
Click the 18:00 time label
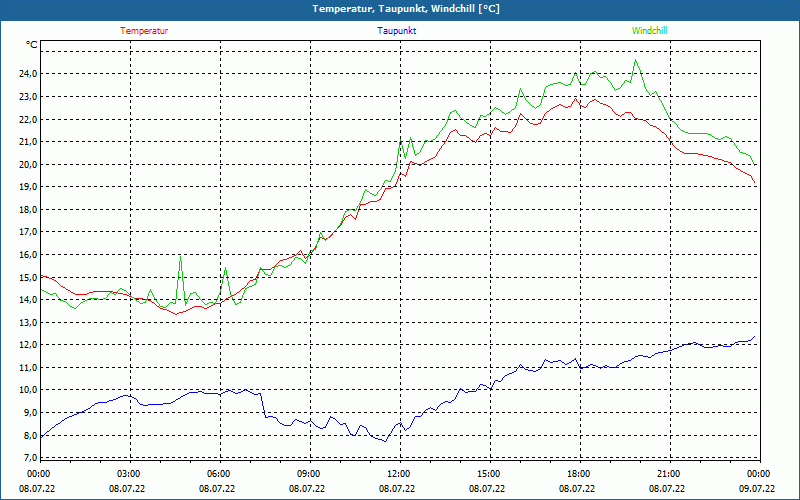click(x=578, y=474)
